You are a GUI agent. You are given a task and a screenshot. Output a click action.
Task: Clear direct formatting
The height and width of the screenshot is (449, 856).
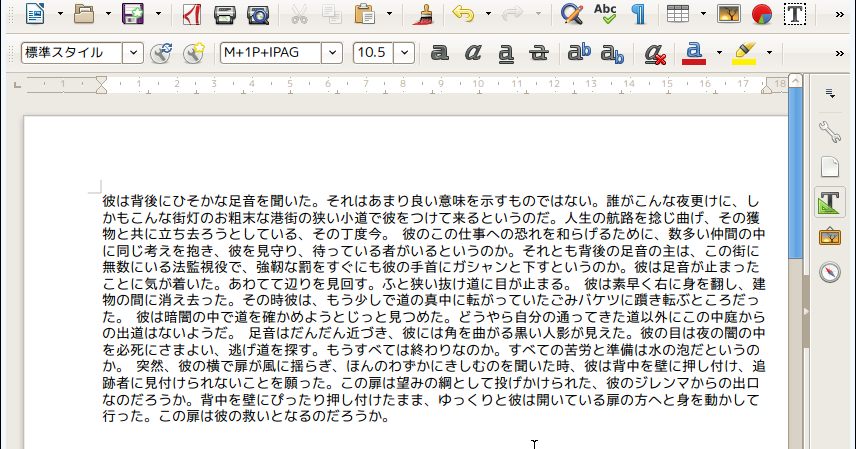pyautogui.click(x=655, y=54)
